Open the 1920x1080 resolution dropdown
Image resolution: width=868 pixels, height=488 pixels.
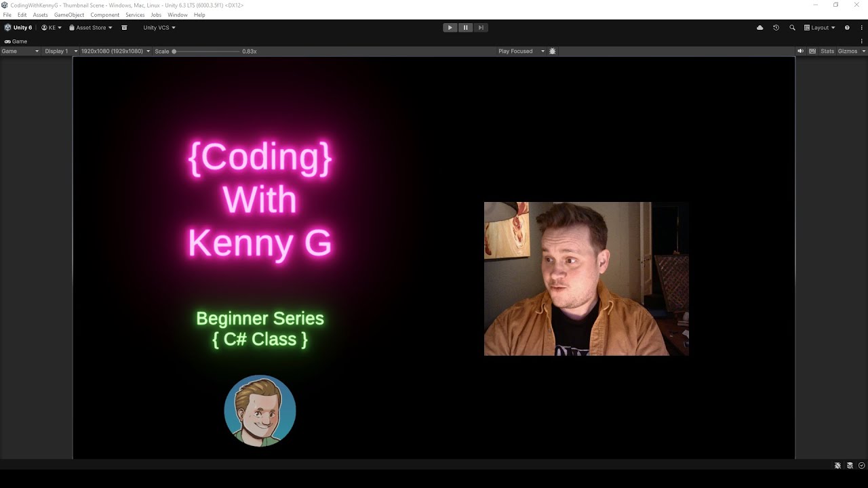click(115, 52)
